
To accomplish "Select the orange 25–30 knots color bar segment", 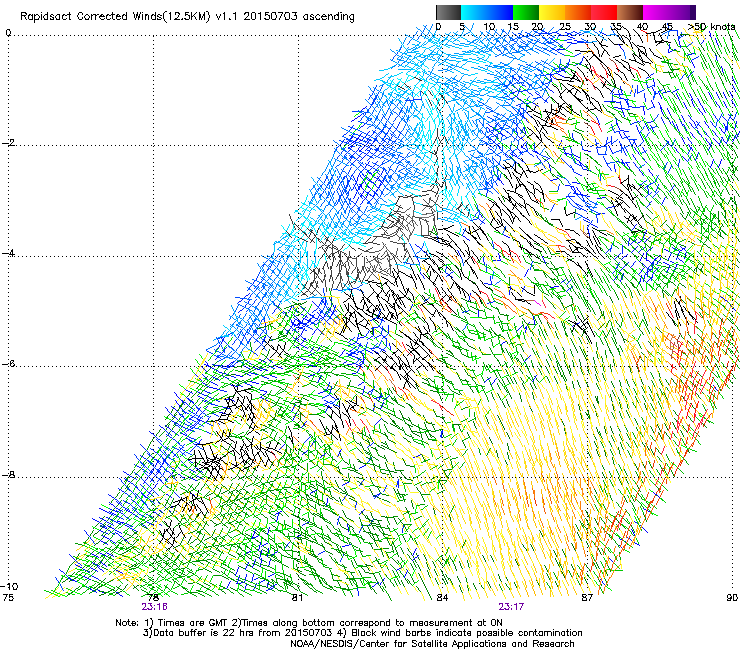I will pyautogui.click(x=578, y=12).
